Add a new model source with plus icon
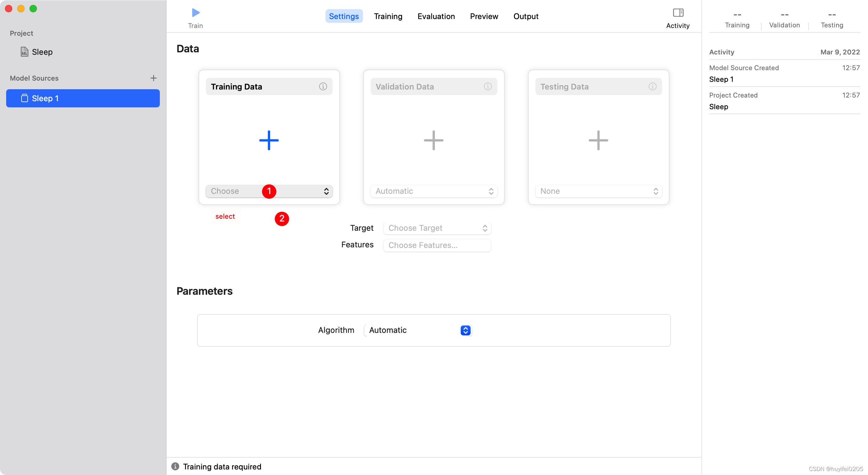The width and height of the screenshot is (868, 475). pyautogui.click(x=153, y=78)
